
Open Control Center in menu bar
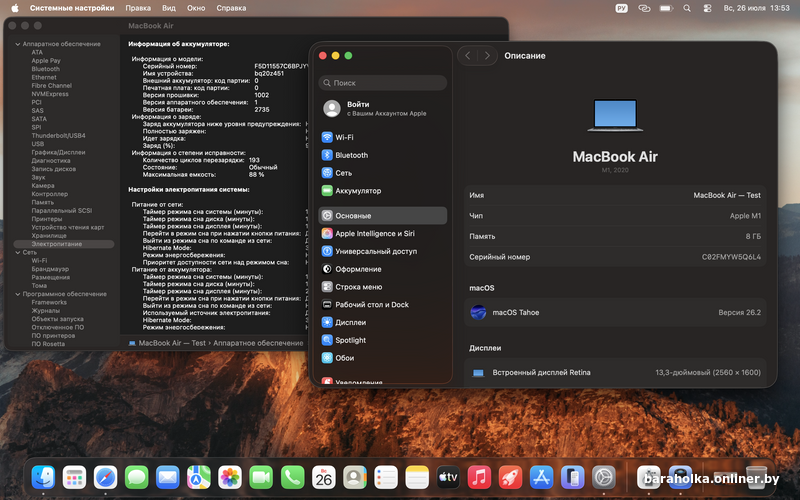[x=707, y=8]
